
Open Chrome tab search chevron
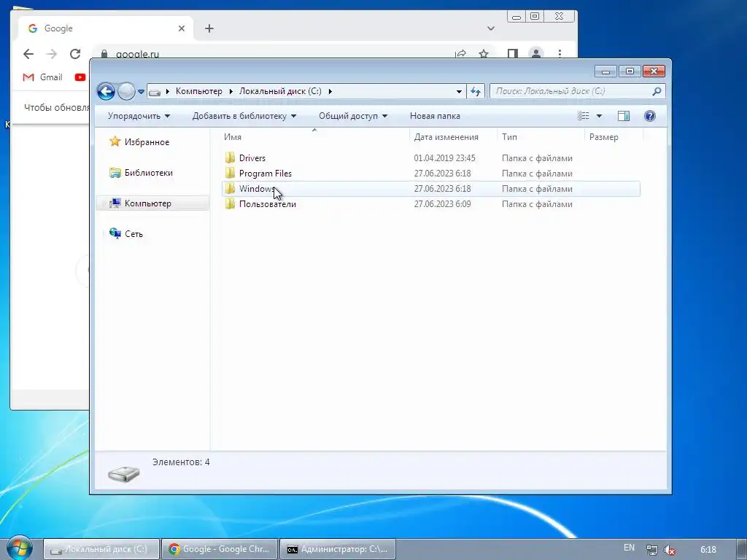[491, 28]
